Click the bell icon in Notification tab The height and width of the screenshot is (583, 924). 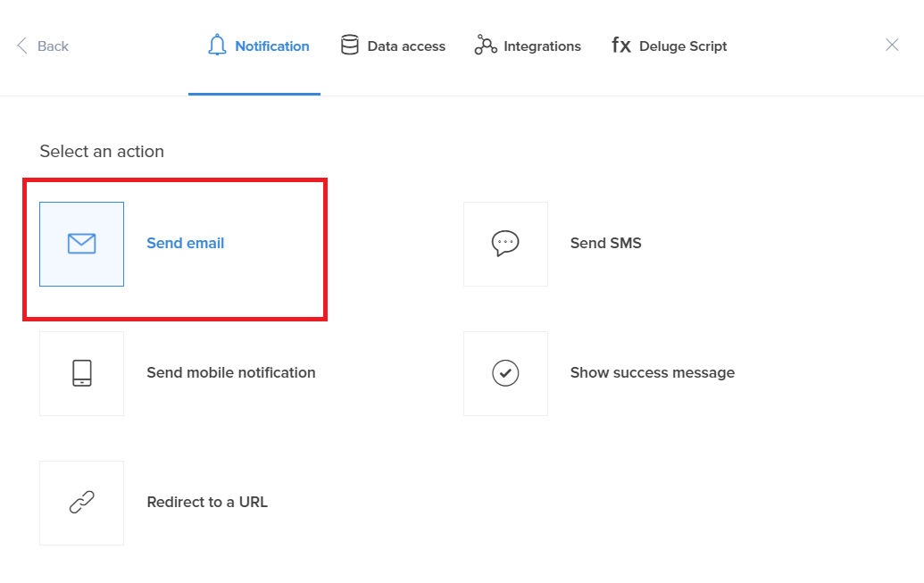coord(217,46)
